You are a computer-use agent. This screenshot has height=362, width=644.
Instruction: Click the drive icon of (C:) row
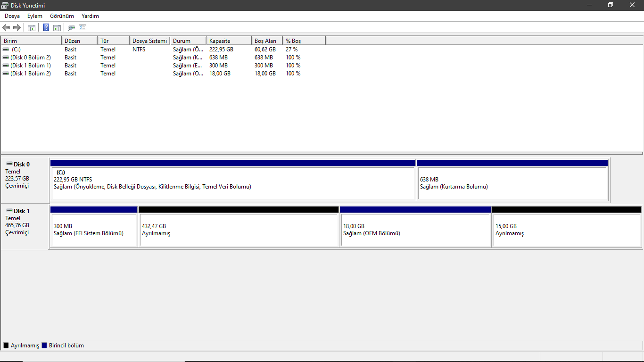coord(6,49)
